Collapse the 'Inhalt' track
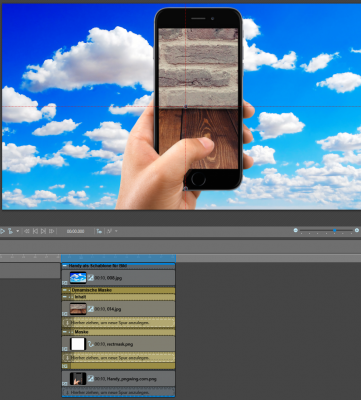This screenshot has width=361, height=400. point(65,297)
